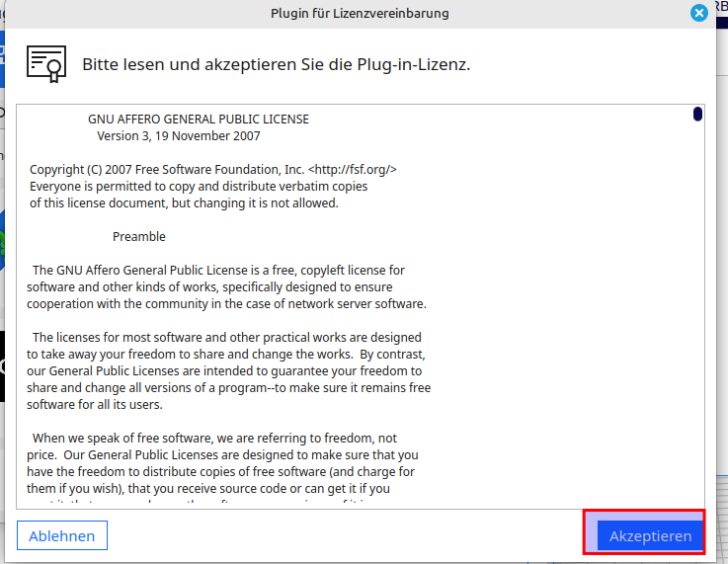Click the 'GNU AFFERO GENERAL PUBLIC LICENSE' title
This screenshot has width=728, height=564.
[199, 119]
